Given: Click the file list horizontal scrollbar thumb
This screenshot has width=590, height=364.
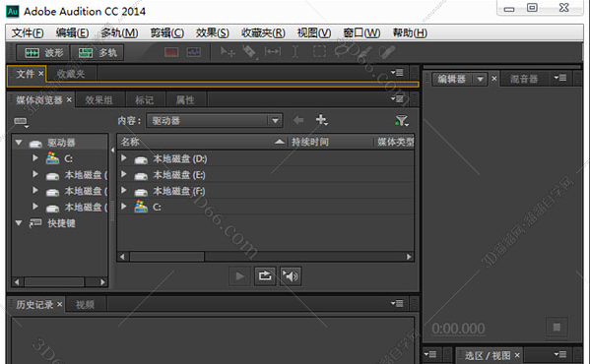Looking at the screenshot, I should tap(166, 257).
